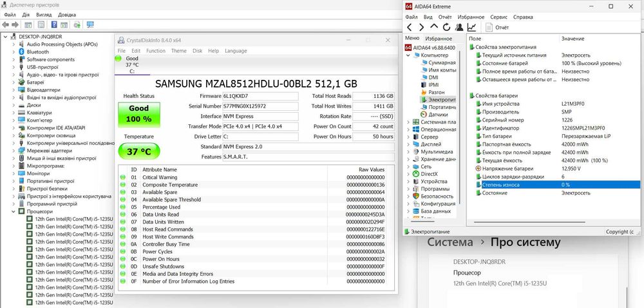Viewport: 644px width, 308px height.
Task: Click Напряжение батареи row
Action: [558, 168]
